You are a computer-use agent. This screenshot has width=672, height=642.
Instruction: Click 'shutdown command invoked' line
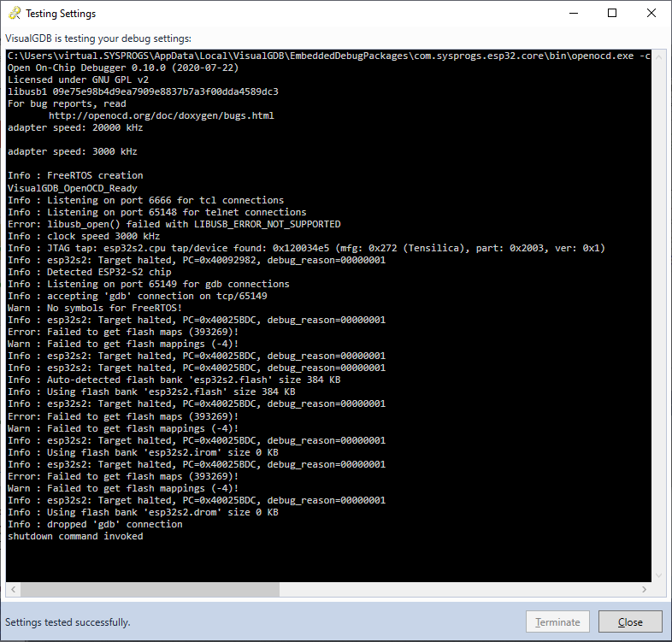[x=75, y=537]
